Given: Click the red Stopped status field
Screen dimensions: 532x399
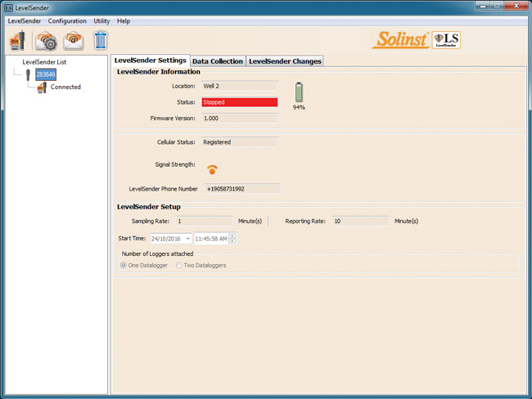Looking at the screenshot, I should pyautogui.click(x=239, y=102).
